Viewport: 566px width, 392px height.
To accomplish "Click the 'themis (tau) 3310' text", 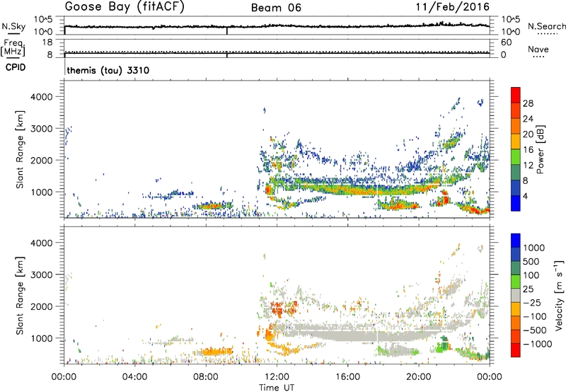I will point(108,70).
